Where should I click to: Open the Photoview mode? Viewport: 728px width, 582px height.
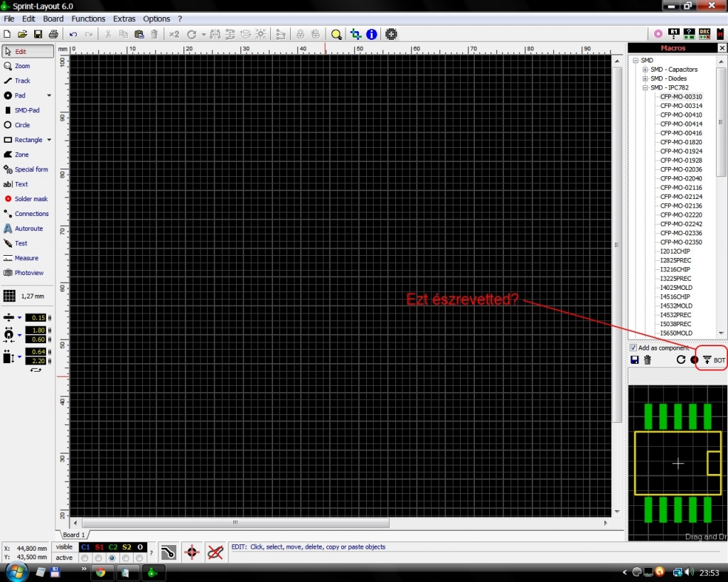coord(28,273)
